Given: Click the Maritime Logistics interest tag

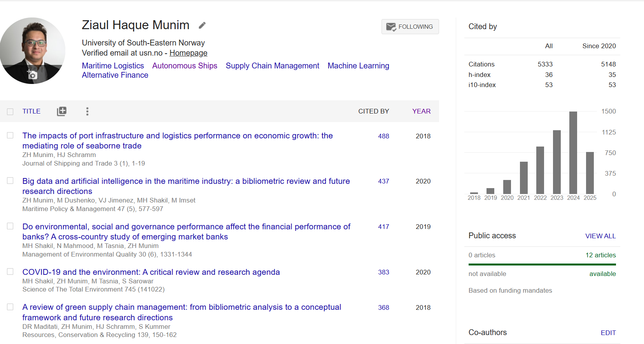Looking at the screenshot, I should 113,66.
